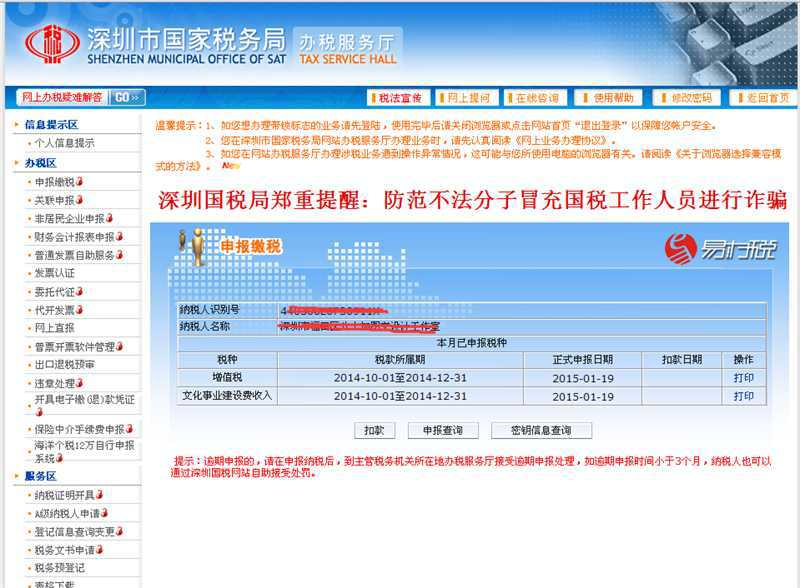Click the 申报缴税 panel title with figure icon
Viewport: 800px width, 588px height.
231,247
